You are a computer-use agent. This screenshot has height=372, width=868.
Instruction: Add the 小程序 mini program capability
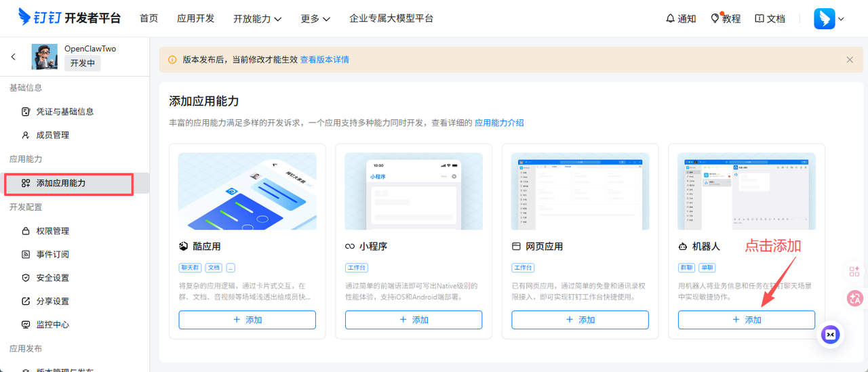tap(414, 320)
